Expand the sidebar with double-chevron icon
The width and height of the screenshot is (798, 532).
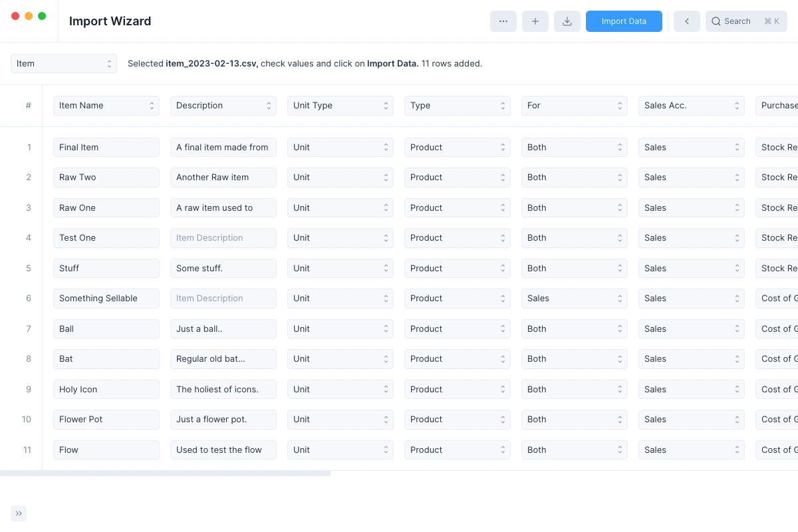[19, 513]
